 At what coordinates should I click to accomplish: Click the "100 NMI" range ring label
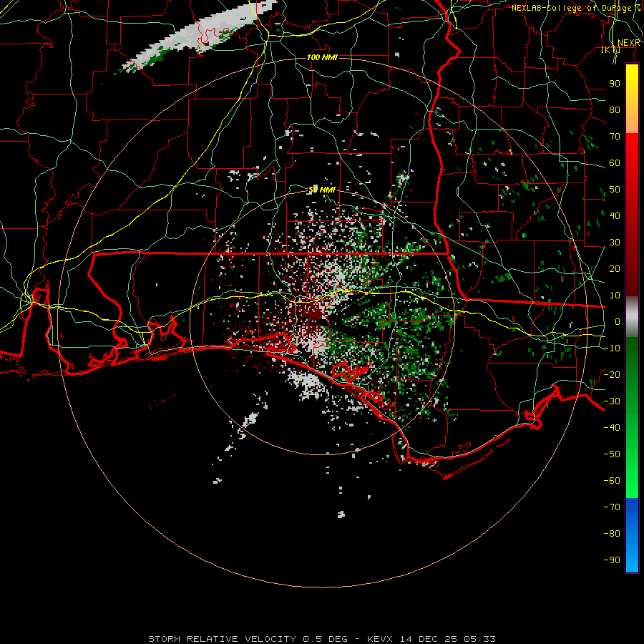coord(323,57)
